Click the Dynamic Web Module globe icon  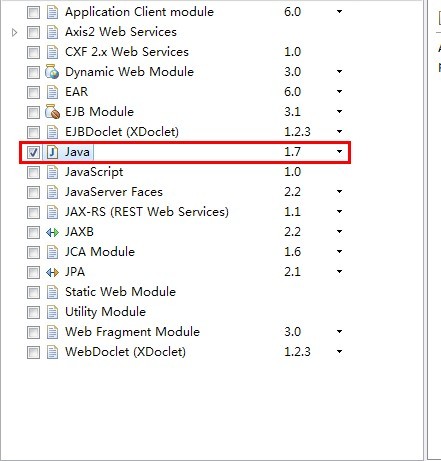52,72
